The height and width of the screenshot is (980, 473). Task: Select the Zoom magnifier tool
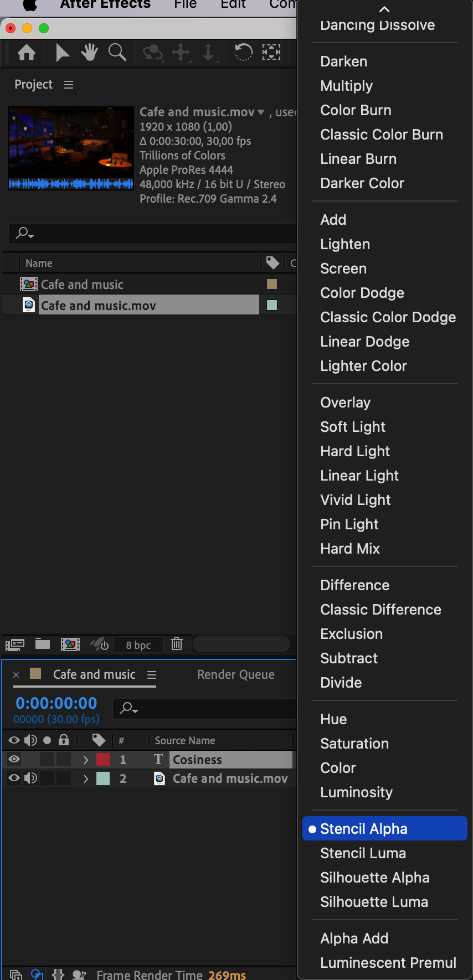coord(117,53)
